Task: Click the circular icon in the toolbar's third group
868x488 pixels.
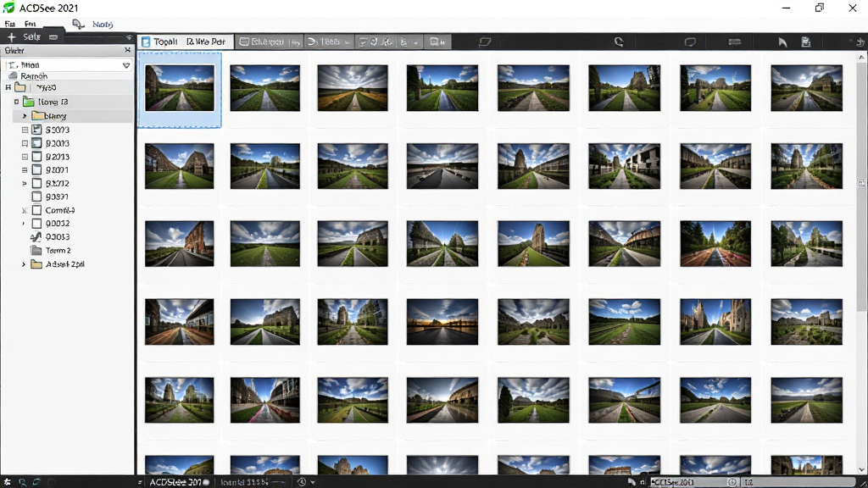Action: pos(374,42)
